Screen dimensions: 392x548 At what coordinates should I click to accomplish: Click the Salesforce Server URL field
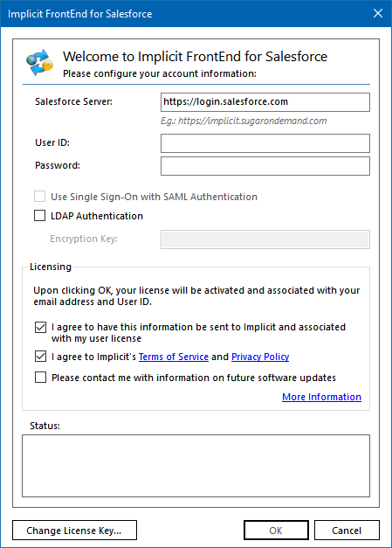pos(265,102)
